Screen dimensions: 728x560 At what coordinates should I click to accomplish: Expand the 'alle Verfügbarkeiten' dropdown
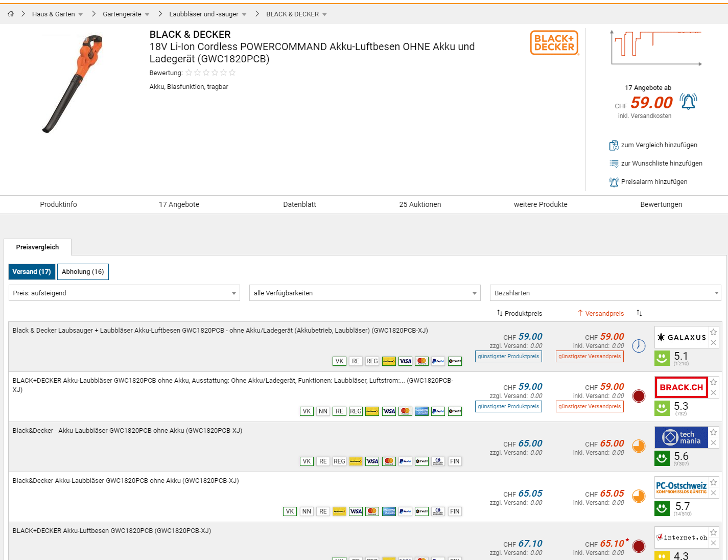(x=365, y=293)
